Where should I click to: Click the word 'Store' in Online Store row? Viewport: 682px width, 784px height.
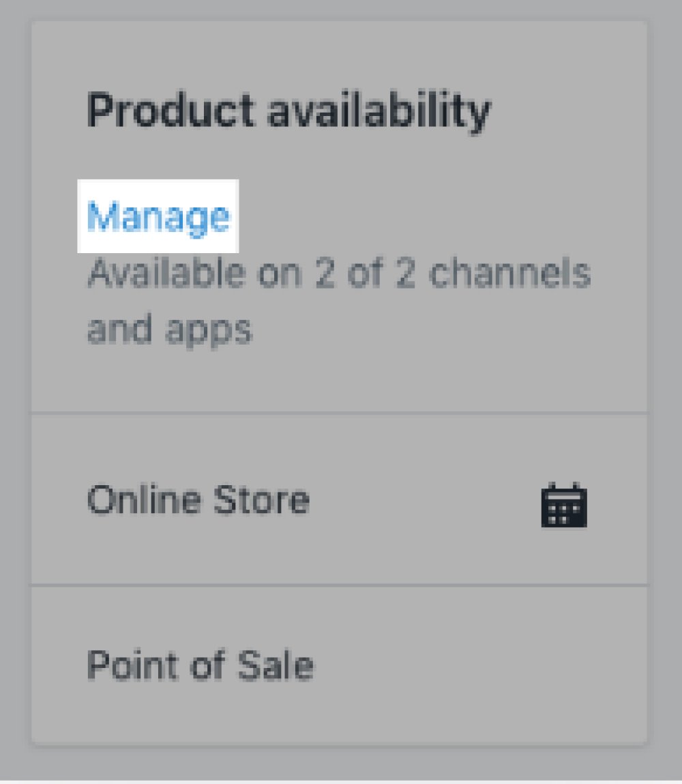click(261, 499)
